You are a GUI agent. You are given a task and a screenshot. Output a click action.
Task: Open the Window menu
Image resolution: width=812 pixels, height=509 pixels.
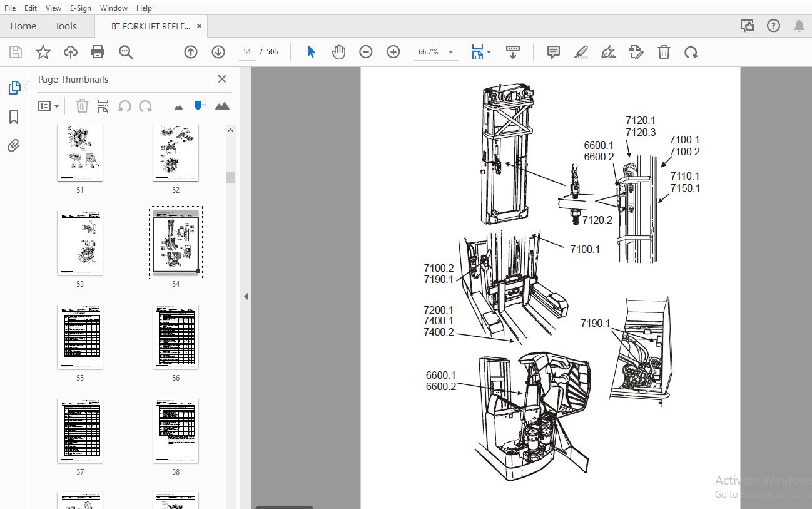point(114,8)
